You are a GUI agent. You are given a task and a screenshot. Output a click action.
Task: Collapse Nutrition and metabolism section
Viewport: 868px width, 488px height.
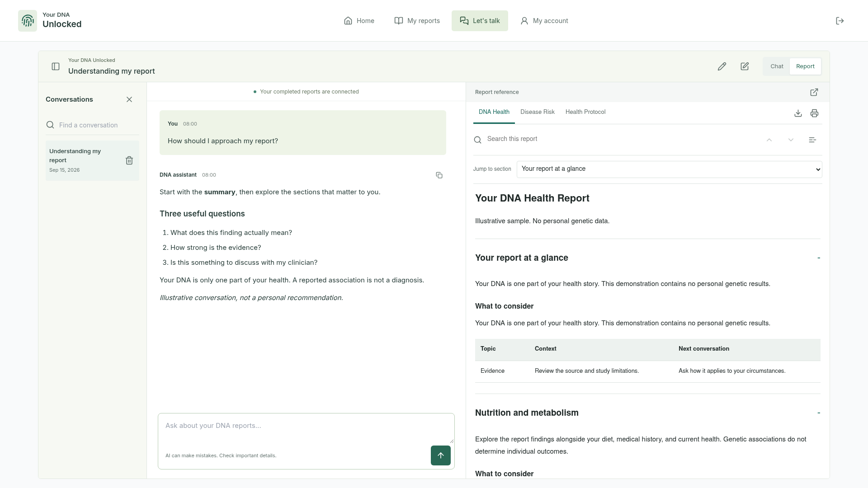819,413
